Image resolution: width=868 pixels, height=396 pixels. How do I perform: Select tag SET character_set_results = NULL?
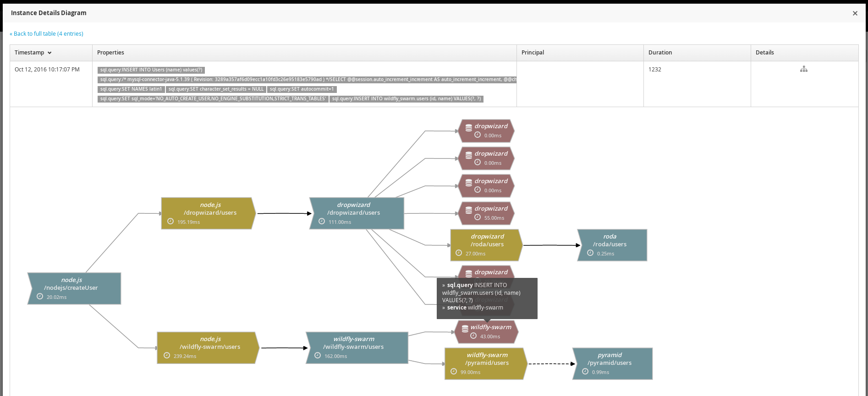click(x=216, y=89)
